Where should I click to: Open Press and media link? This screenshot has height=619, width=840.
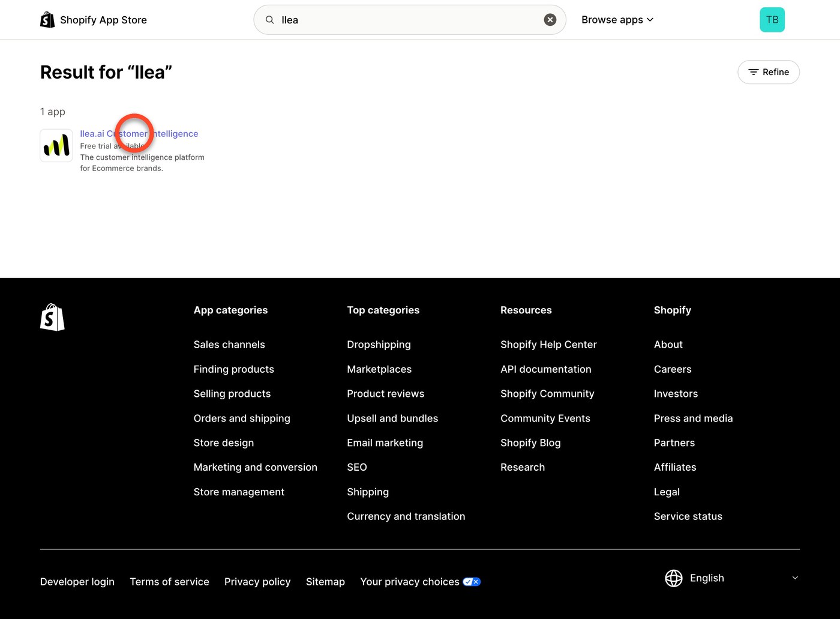694,418
